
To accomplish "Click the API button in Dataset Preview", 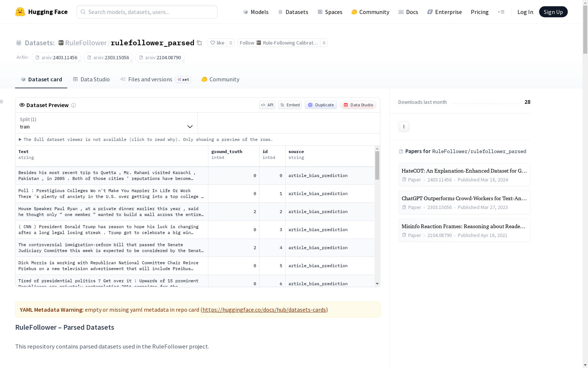I will [267, 105].
